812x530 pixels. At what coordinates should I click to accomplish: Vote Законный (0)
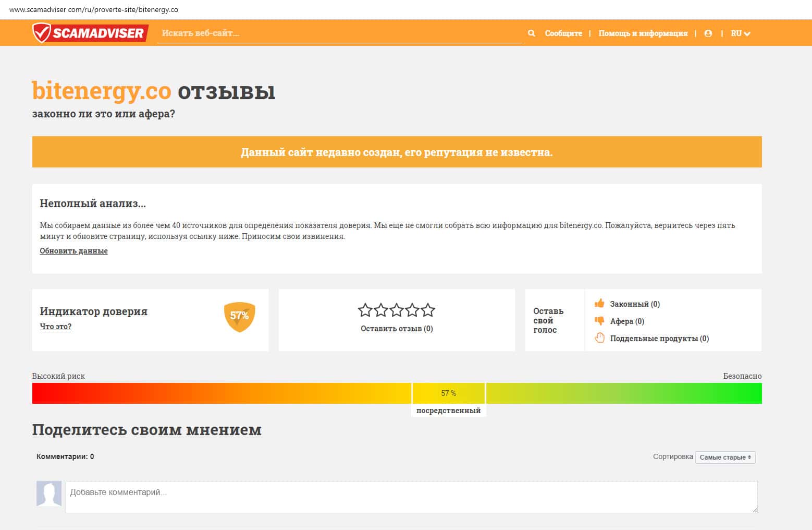coord(635,304)
